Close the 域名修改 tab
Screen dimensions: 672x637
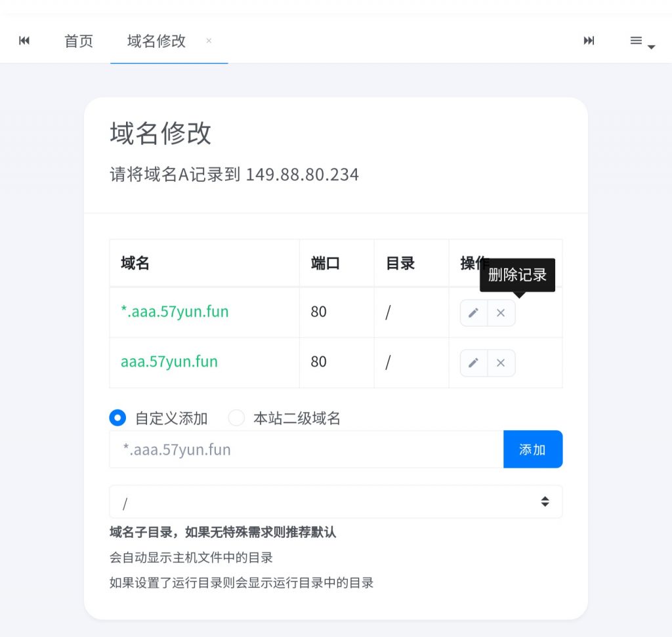[x=209, y=41]
